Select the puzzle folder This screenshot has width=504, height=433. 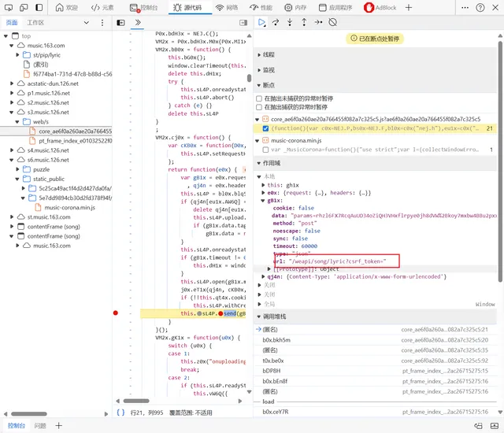pyautogui.click(x=42, y=169)
